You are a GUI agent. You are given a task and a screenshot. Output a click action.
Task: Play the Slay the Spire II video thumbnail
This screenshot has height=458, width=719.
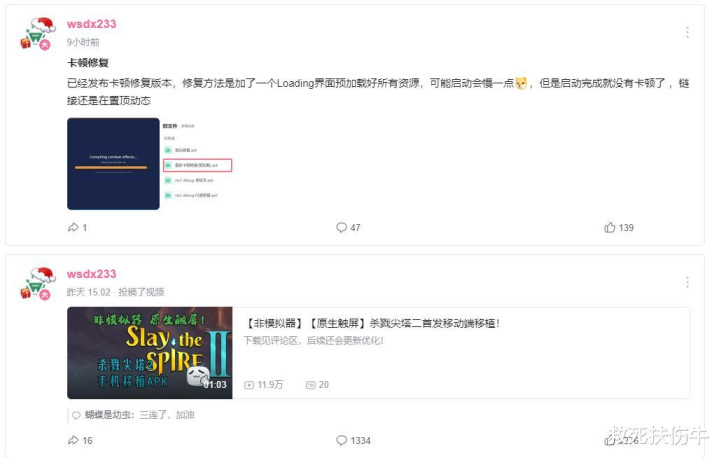(x=149, y=353)
